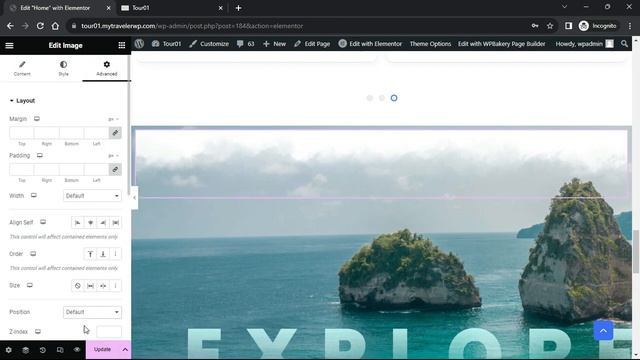This screenshot has height=360, width=640.
Task: Open the History icon
Action: pos(42,350)
